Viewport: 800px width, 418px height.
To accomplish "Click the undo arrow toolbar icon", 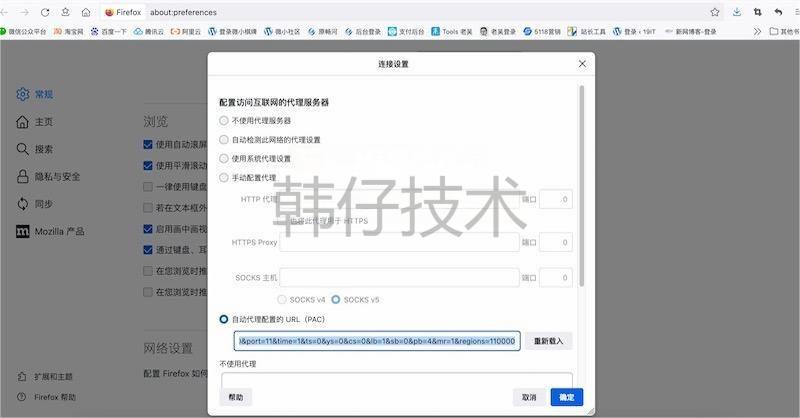I will coord(778,12).
